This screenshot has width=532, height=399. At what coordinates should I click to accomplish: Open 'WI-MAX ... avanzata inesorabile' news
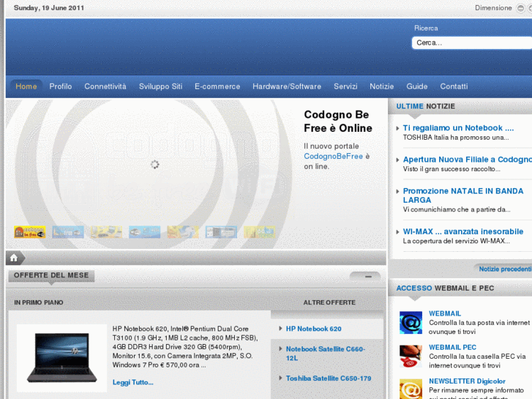click(462, 231)
